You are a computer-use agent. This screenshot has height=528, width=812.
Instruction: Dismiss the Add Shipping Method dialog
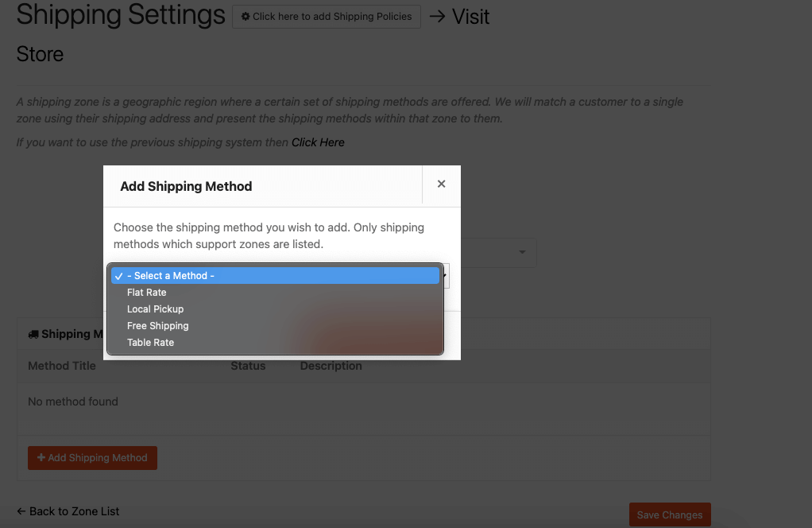point(441,184)
